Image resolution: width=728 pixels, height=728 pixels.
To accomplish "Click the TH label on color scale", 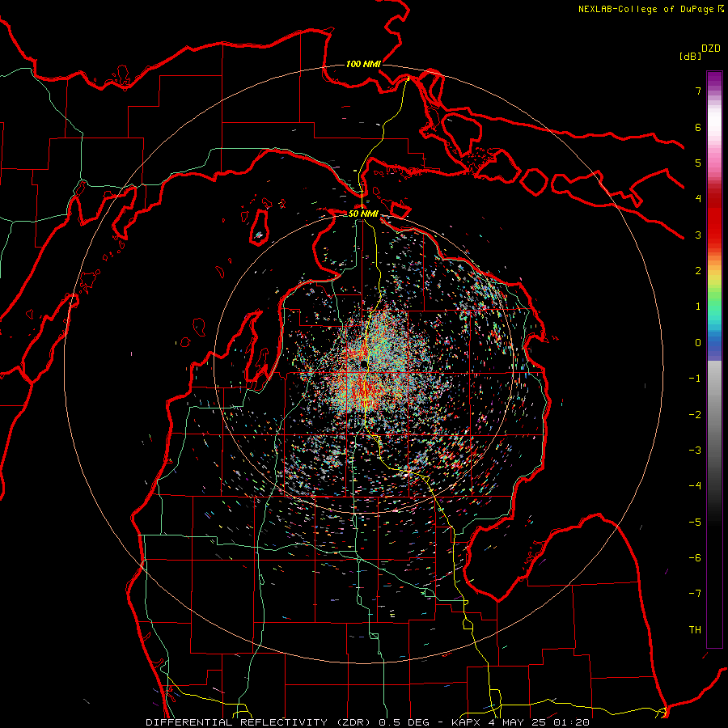I will (x=695, y=629).
